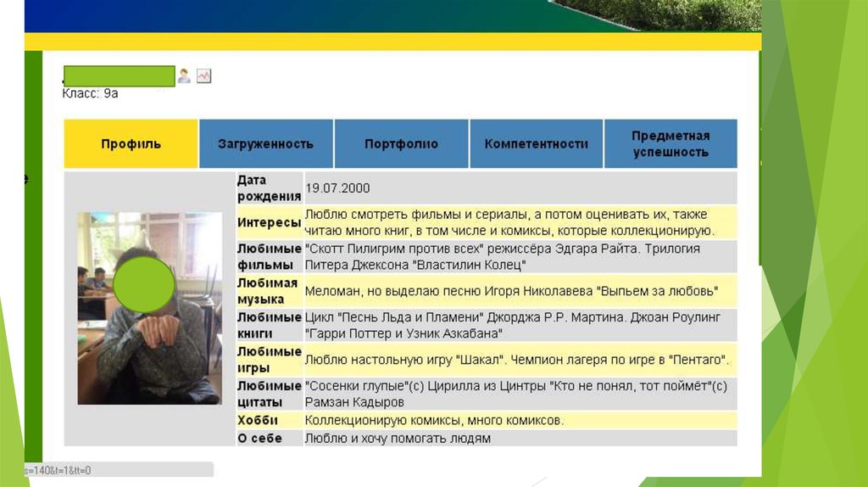Click the text mentioning настольную игру Шакал

click(517, 360)
